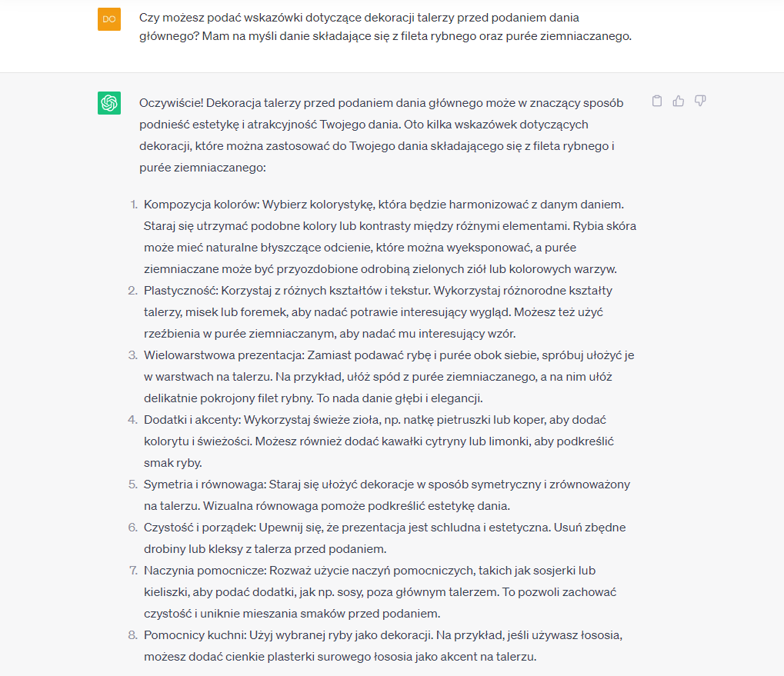Image resolution: width=784 pixels, height=676 pixels.
Task: Click the green ChatGPT logo avatar
Action: pos(109,103)
